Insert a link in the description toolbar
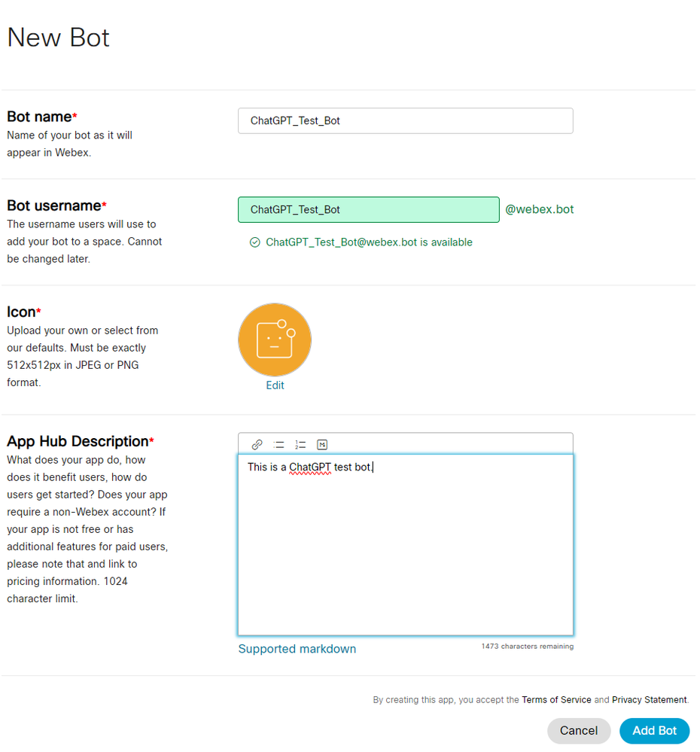Image resolution: width=700 pixels, height=752 pixels. coord(257,445)
